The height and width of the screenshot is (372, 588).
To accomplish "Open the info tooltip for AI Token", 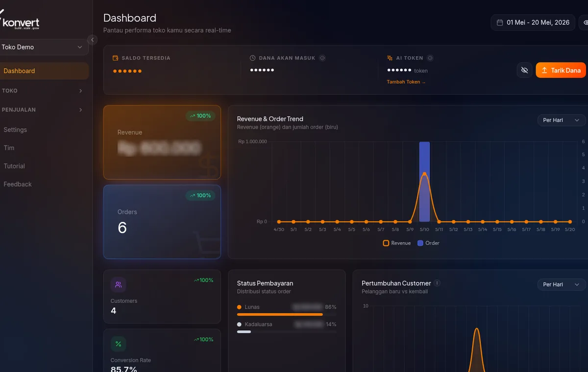I will pyautogui.click(x=430, y=58).
